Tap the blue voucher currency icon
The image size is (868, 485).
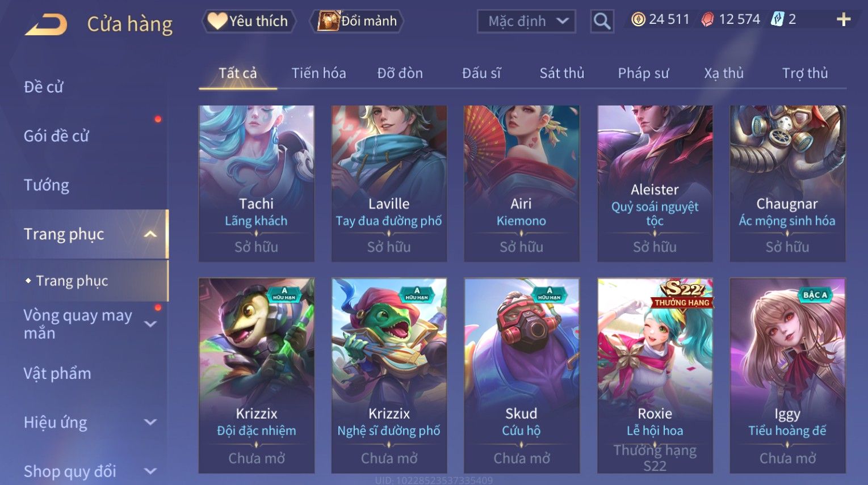(x=777, y=20)
